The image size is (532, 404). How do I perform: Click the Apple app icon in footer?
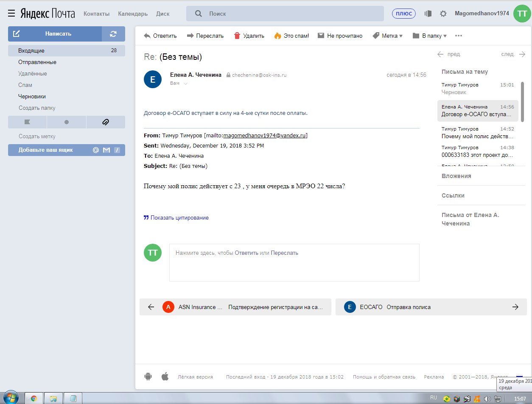coord(165,376)
